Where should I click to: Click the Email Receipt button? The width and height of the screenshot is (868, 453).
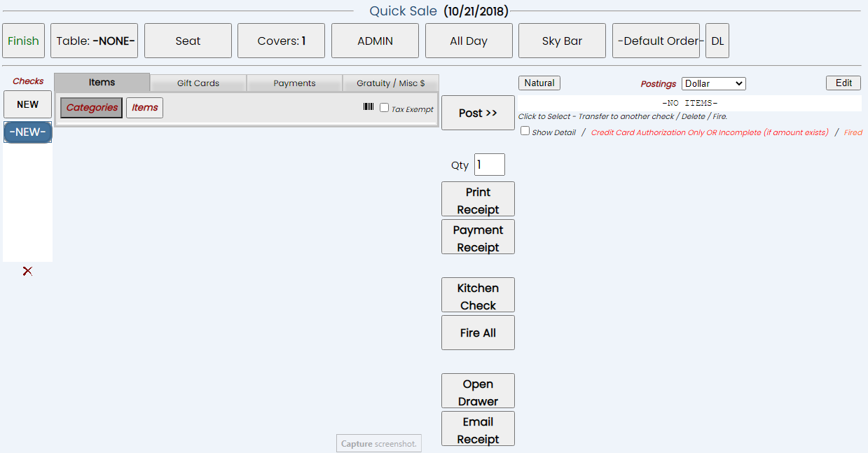coord(478,429)
